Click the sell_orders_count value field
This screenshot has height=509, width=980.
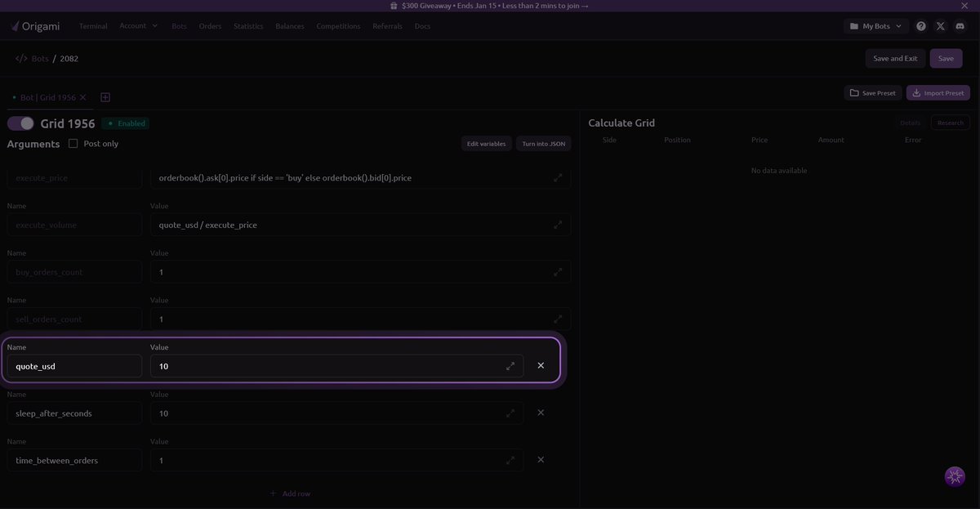tap(360, 319)
